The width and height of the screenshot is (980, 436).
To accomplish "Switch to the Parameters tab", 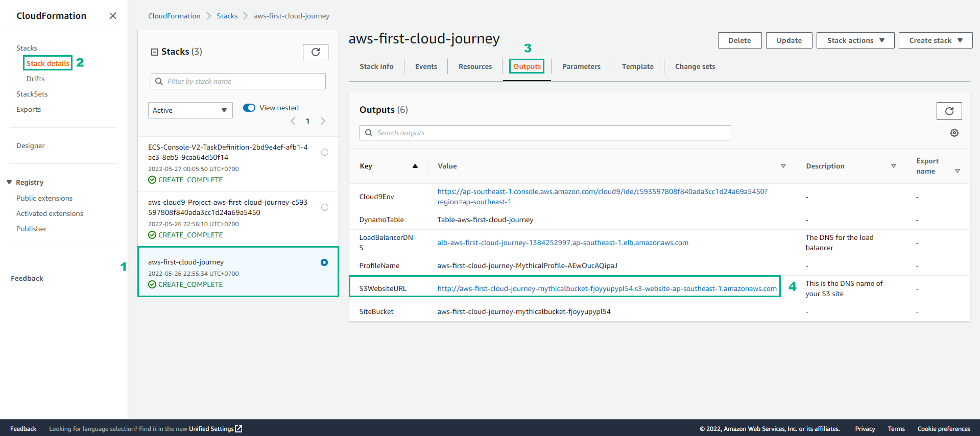I will (581, 66).
